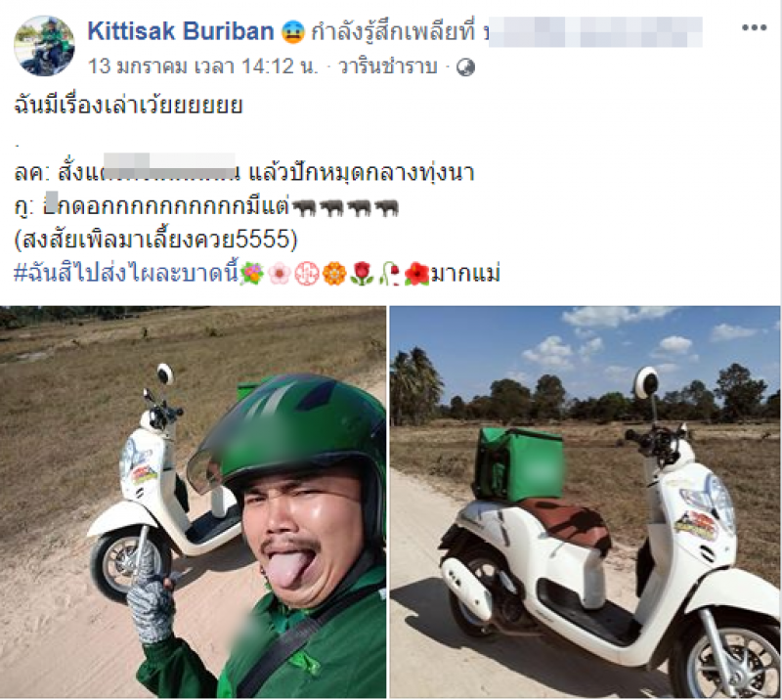Image resolution: width=782 pixels, height=700 pixels.
Task: Click the white flower stamp emoji
Action: (x=307, y=274)
